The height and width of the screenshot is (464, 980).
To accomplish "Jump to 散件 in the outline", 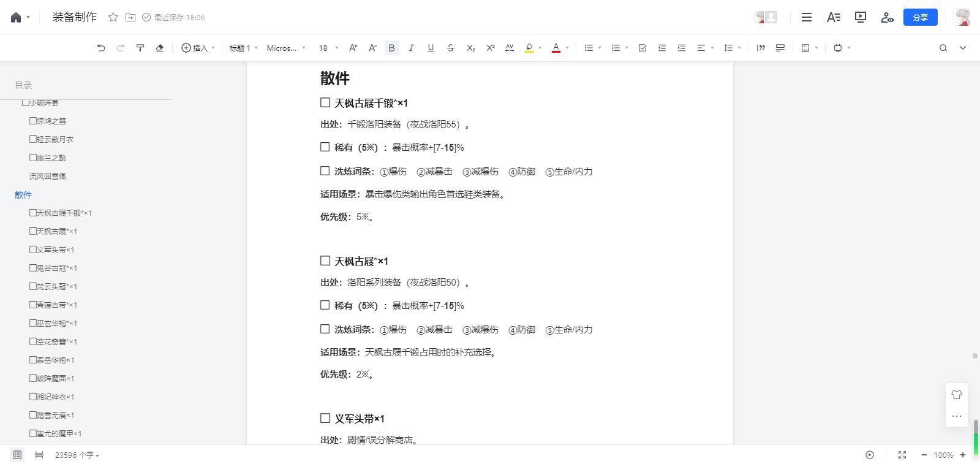I will pyautogui.click(x=23, y=195).
